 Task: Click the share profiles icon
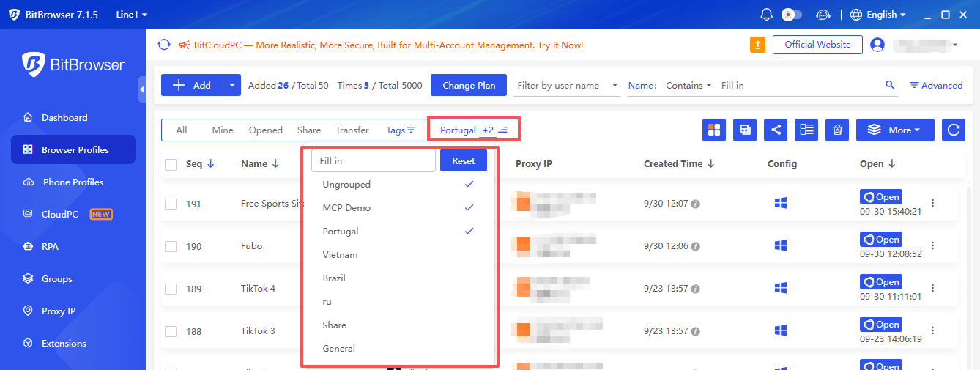pyautogui.click(x=776, y=130)
